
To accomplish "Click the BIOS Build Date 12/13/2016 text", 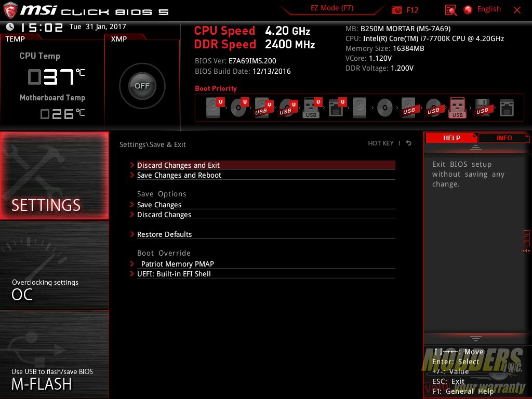I will (243, 71).
